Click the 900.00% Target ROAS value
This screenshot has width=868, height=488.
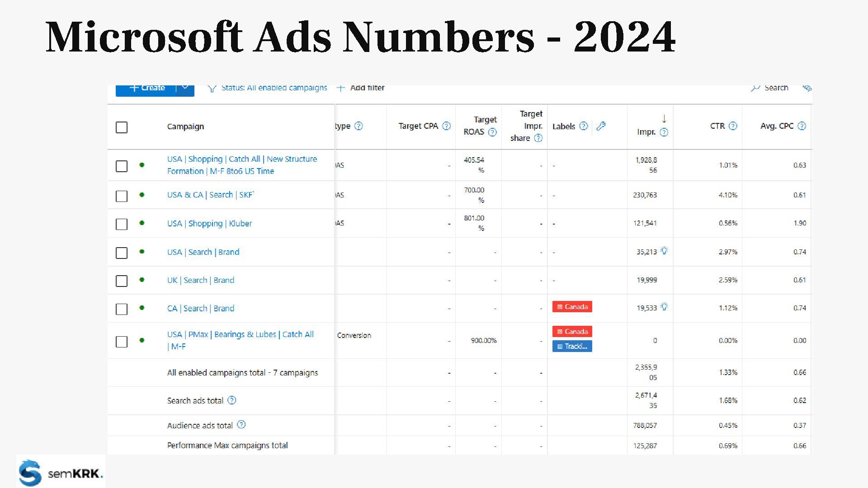pos(484,340)
